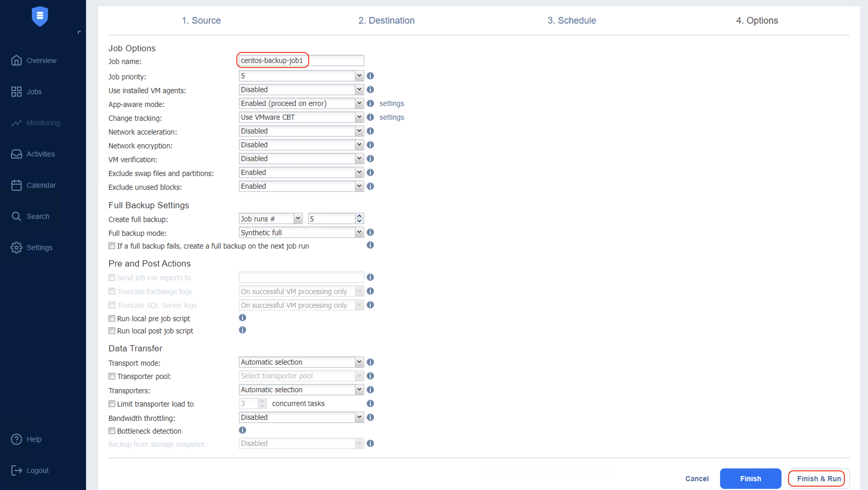Image resolution: width=868 pixels, height=490 pixels.
Task: Click the Logout exit icon
Action: [x=16, y=470]
